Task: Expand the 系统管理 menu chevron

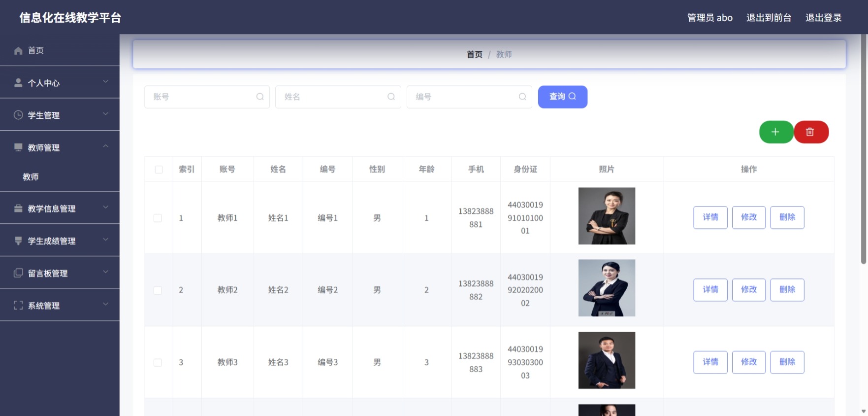Action: [x=105, y=304]
